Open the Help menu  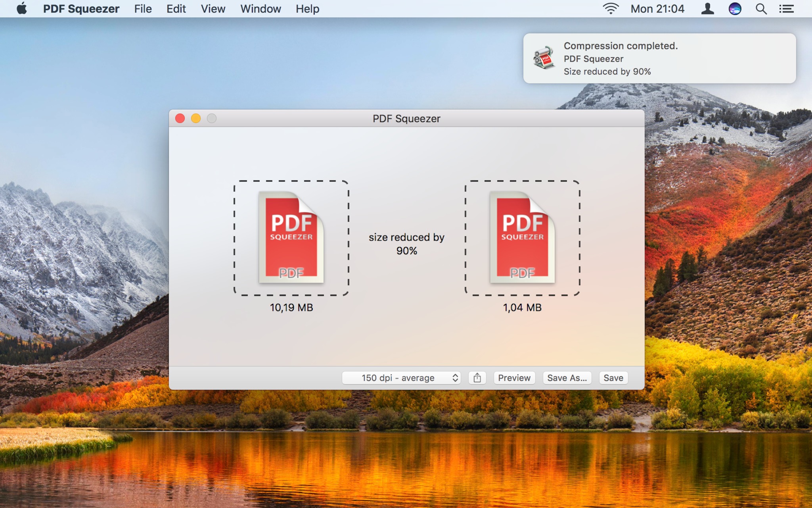click(307, 9)
